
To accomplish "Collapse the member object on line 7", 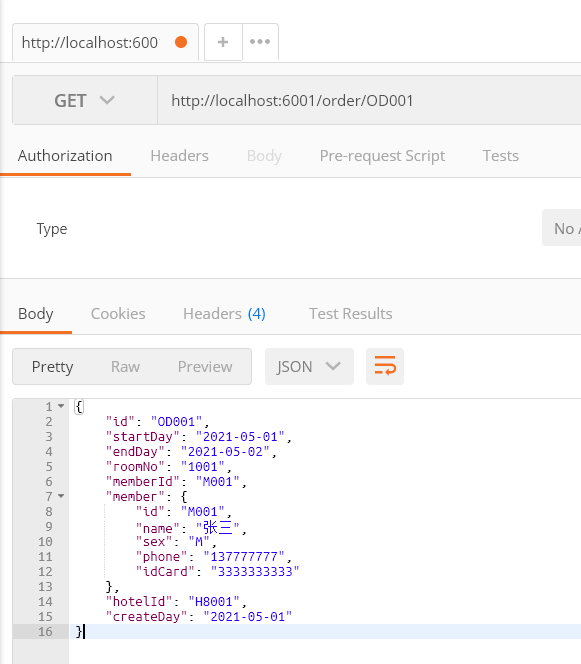I will [x=61, y=496].
